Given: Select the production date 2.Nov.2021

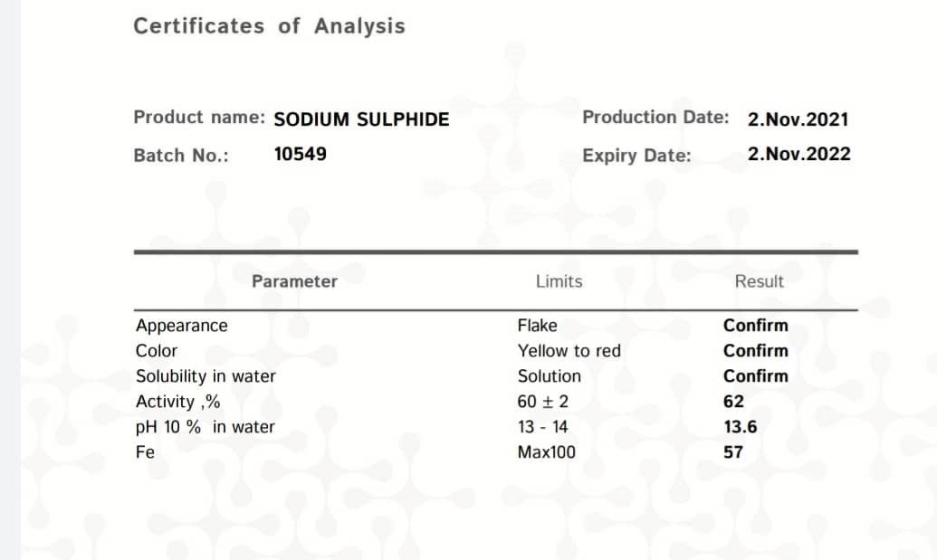Looking at the screenshot, I should click(x=798, y=119).
